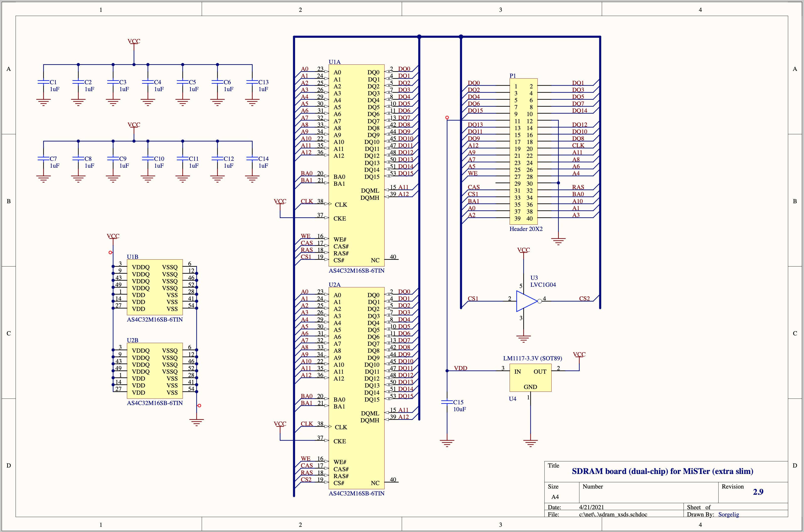The image size is (804, 532).
Task: Click the C11 capacitor designator
Action: point(194,159)
